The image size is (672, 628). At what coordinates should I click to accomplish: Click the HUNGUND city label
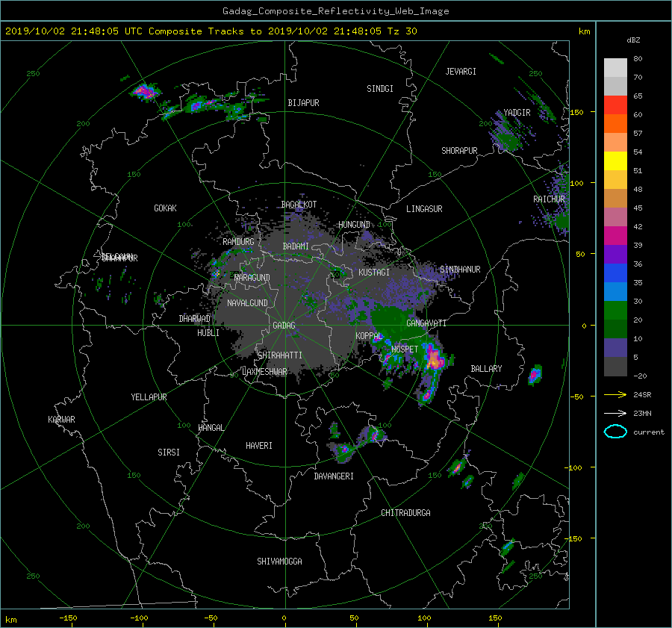pos(354,225)
